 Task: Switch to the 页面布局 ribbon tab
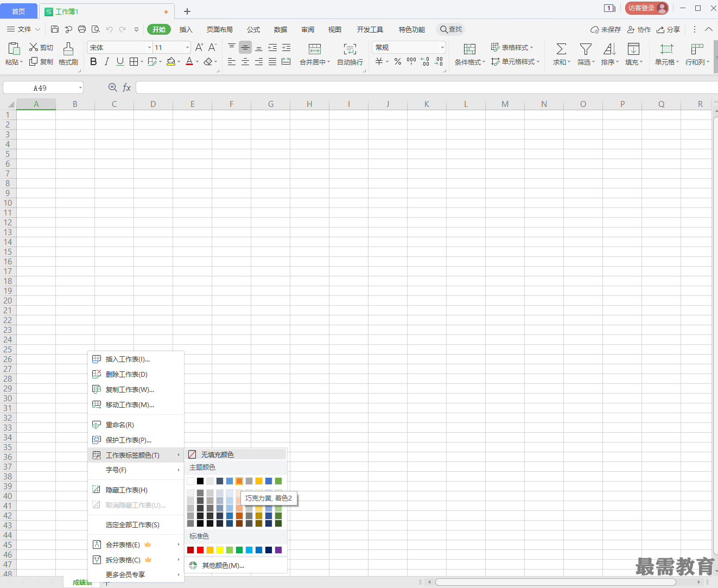pos(220,29)
